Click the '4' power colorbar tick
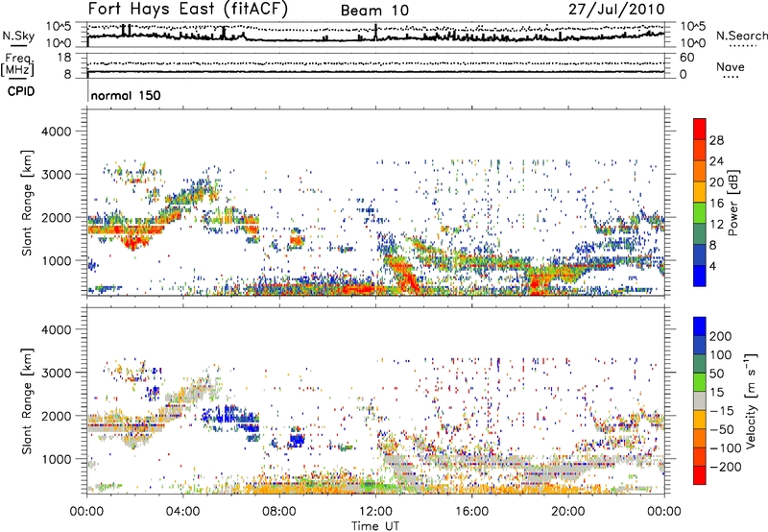Screen dimensions: 768x532 [x=712, y=267]
